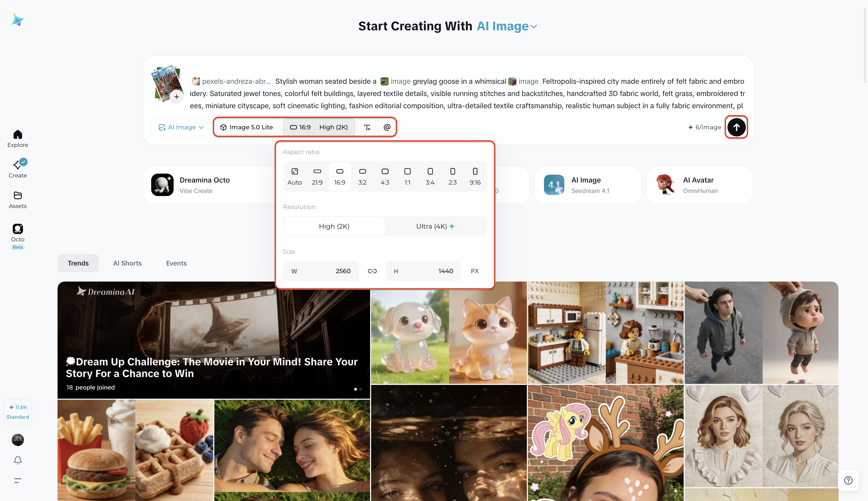Click the page vertical scrollbar
The width and height of the screenshot is (868, 501).
click(x=865, y=45)
